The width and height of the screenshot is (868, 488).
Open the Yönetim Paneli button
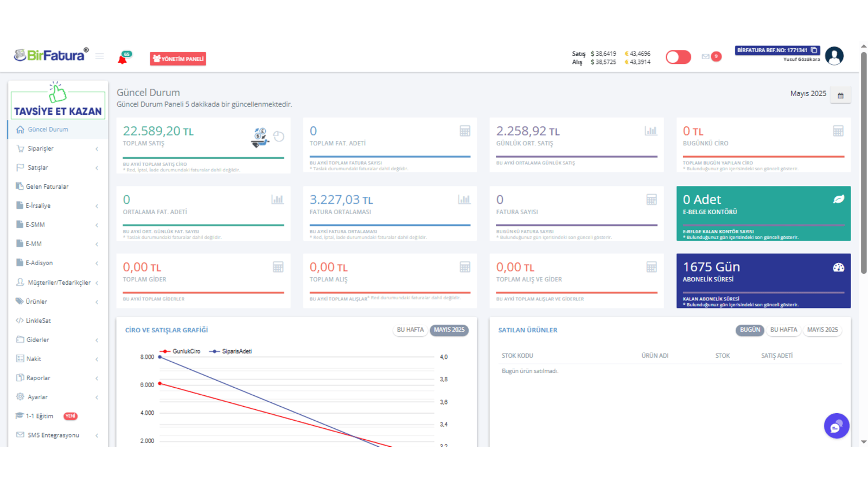click(178, 59)
